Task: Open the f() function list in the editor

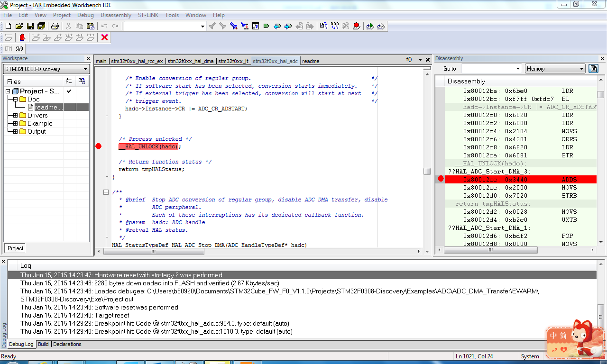Action: [409, 60]
